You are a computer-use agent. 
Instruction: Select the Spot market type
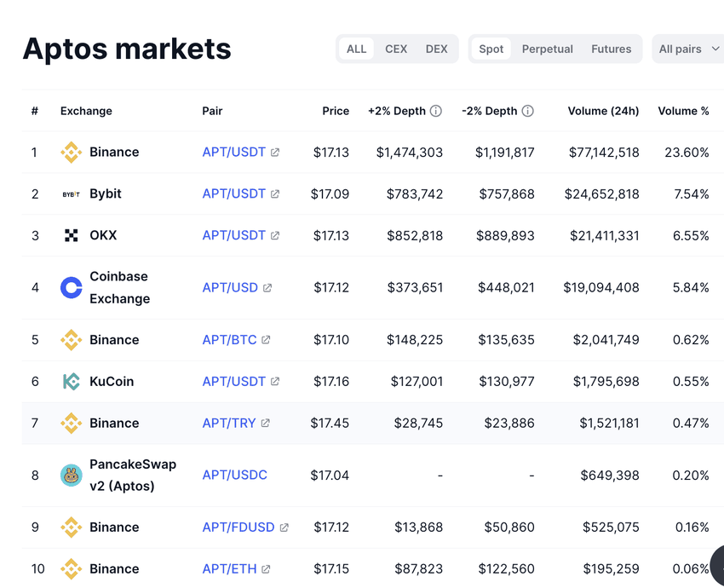point(491,49)
